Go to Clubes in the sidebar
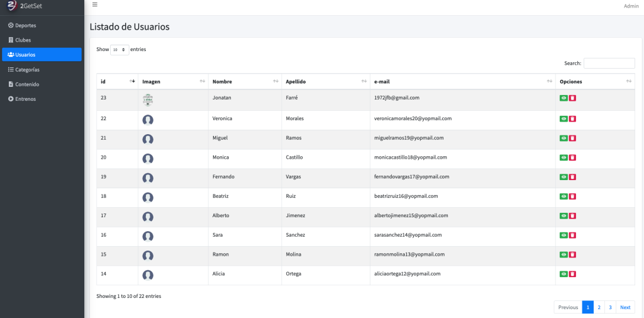Image resolution: width=644 pixels, height=318 pixels. [23, 40]
